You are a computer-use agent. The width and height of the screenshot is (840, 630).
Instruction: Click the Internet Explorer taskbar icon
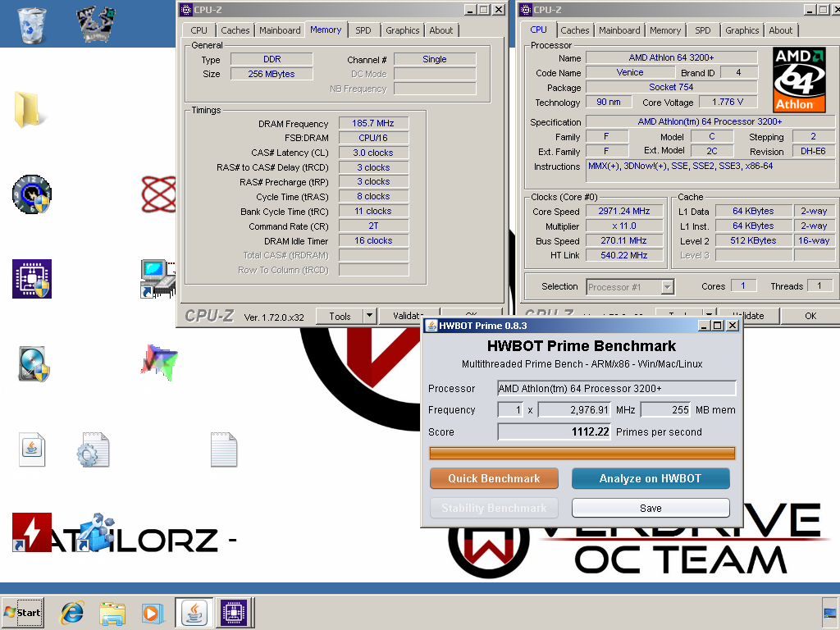click(72, 613)
